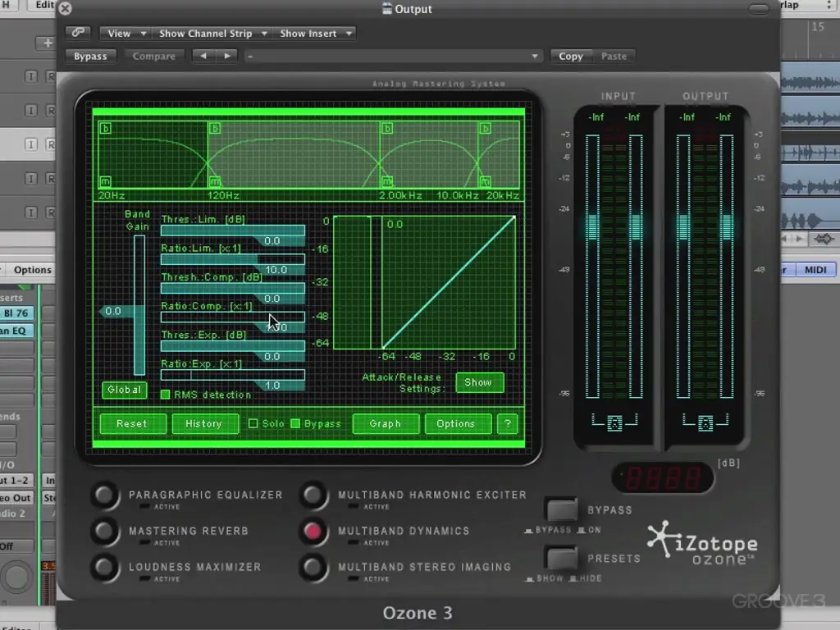Close the Output plugin window
Image resolution: width=840 pixels, height=630 pixels.
tap(66, 8)
